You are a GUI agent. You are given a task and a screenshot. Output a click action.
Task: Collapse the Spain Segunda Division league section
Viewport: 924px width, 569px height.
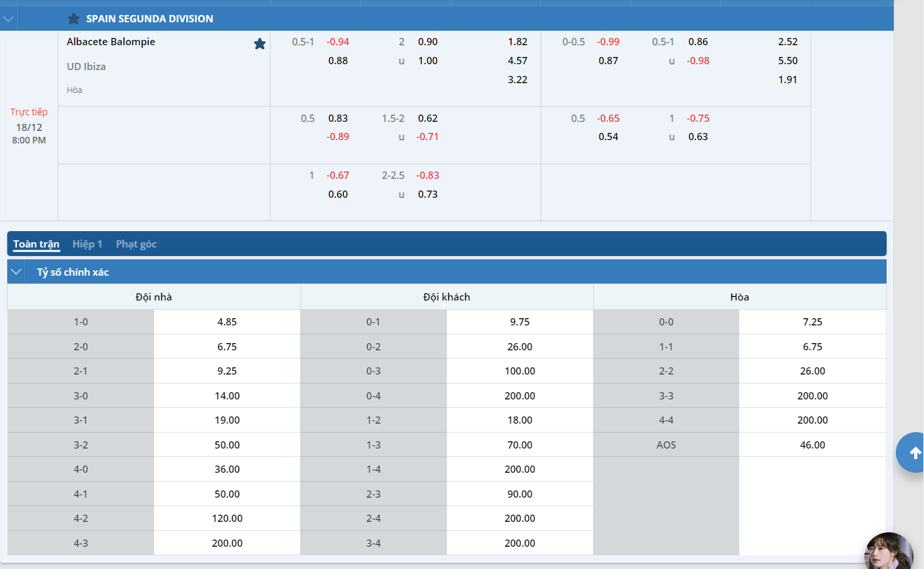pyautogui.click(x=9, y=19)
